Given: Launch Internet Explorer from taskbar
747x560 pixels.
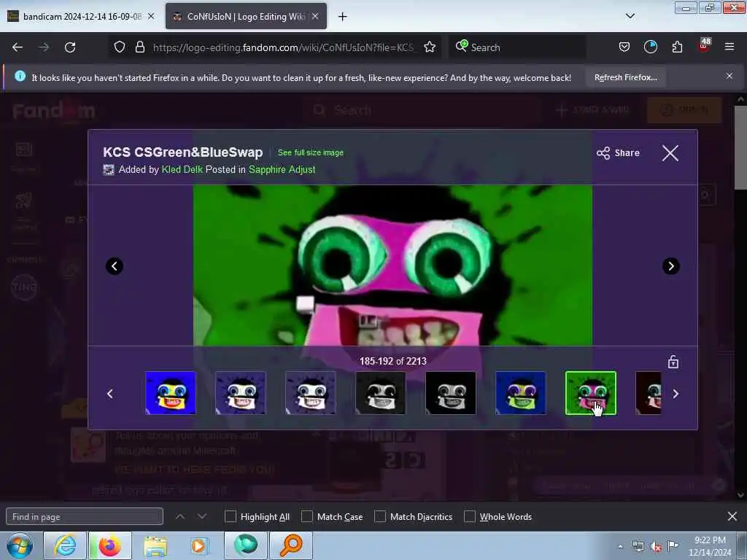Looking at the screenshot, I should click(x=65, y=545).
